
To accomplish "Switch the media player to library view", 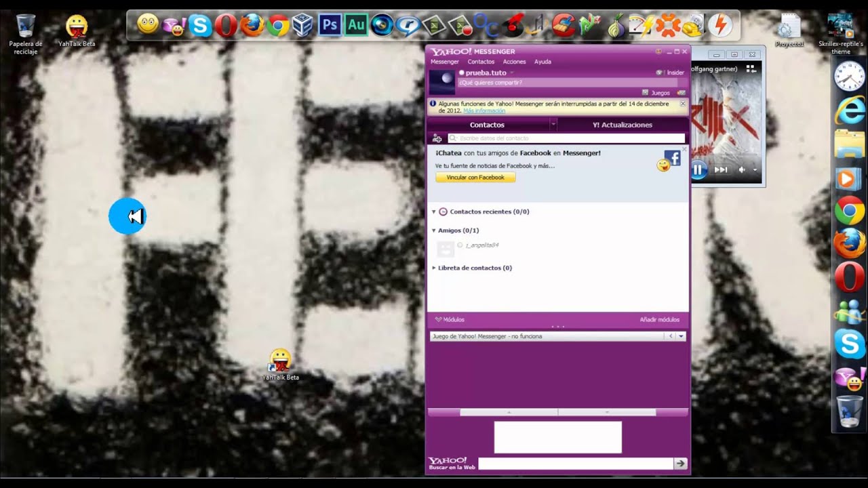I will pos(751,69).
